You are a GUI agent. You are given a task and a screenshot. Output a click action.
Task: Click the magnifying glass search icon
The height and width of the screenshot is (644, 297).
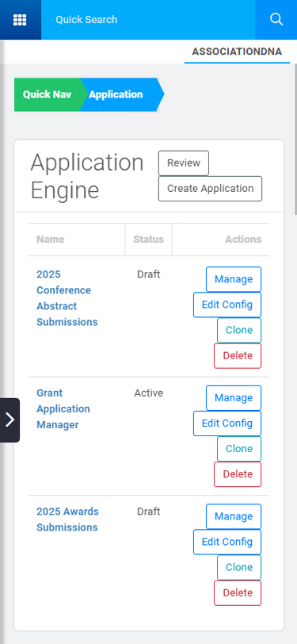(276, 19)
